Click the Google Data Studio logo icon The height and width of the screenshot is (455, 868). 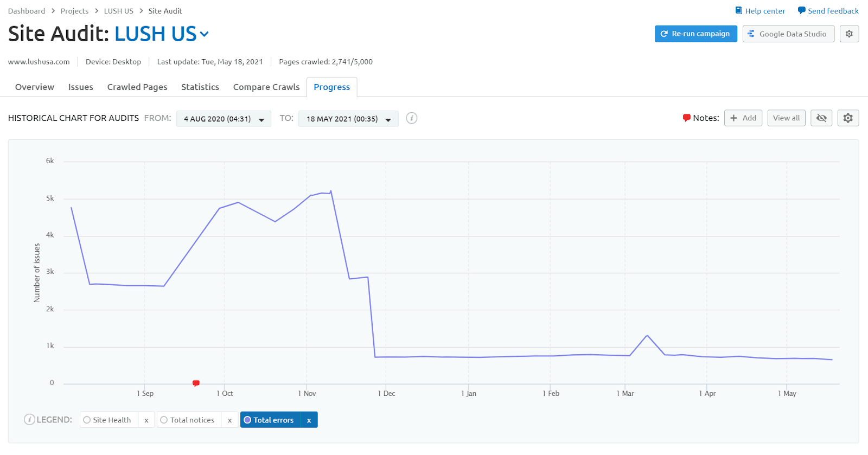[x=751, y=34]
